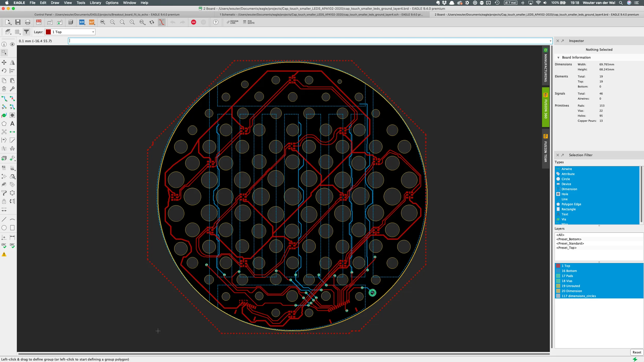
Task: Open the Library menu
Action: 95,3
